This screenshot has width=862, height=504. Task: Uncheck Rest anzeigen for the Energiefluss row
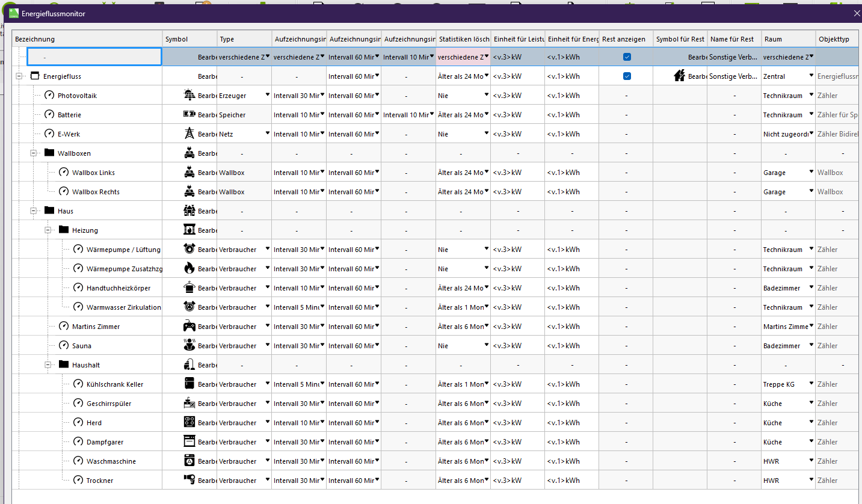[627, 76]
